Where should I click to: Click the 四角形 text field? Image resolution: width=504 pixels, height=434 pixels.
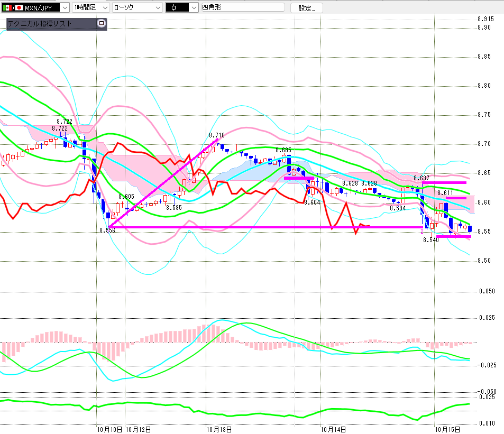tap(243, 7)
